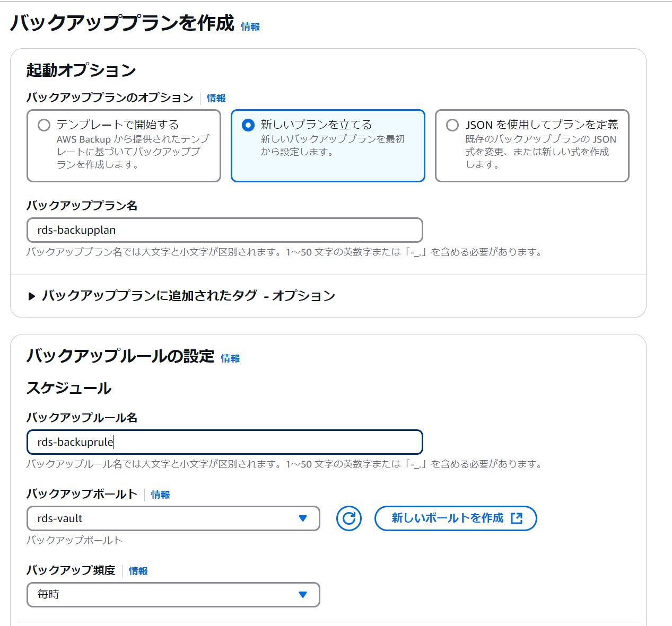Viewport: 672px width, 626px height.
Task: Click external link icon on 新しいボールトを作成
Action: (x=517, y=518)
